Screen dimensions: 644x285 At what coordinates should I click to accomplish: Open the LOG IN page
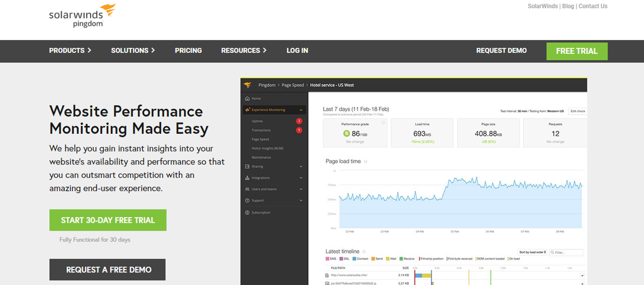pos(297,51)
